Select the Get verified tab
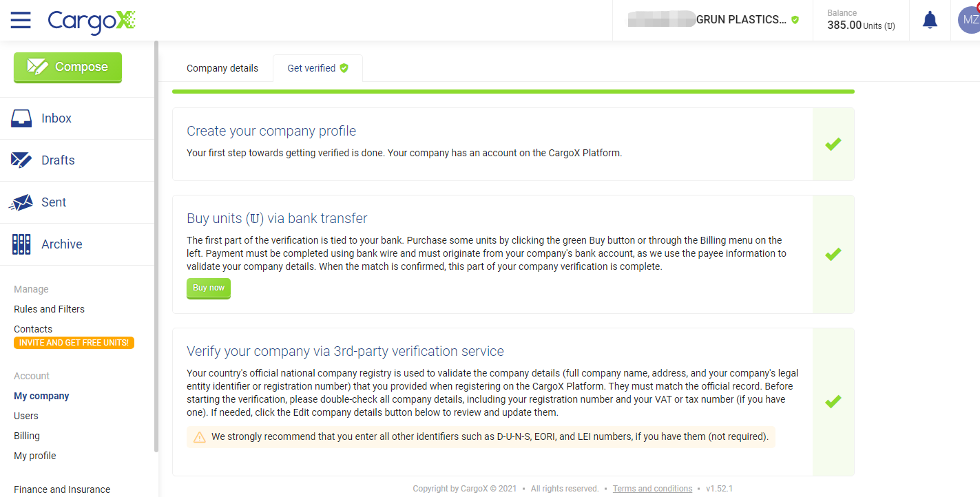This screenshot has height=497, width=980. click(x=317, y=68)
